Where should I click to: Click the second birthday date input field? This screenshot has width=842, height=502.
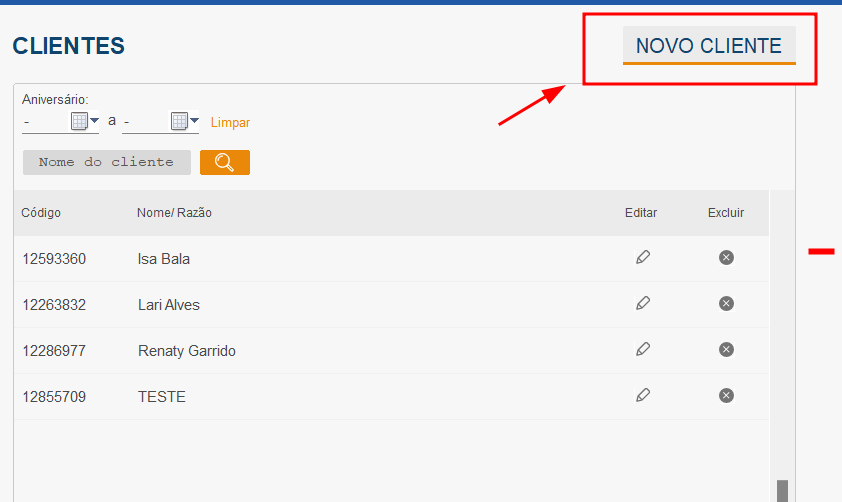(x=146, y=122)
